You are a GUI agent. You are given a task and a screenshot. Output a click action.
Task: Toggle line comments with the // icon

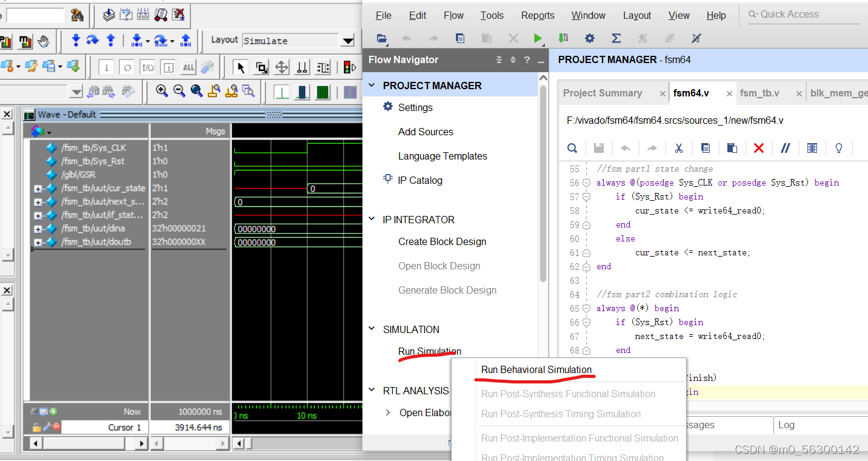coord(786,148)
